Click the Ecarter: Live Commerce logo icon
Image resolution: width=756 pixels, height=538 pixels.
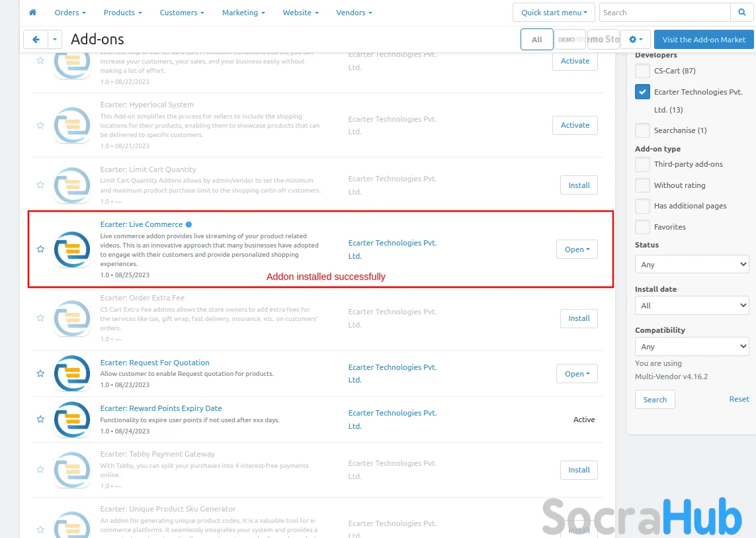point(72,249)
